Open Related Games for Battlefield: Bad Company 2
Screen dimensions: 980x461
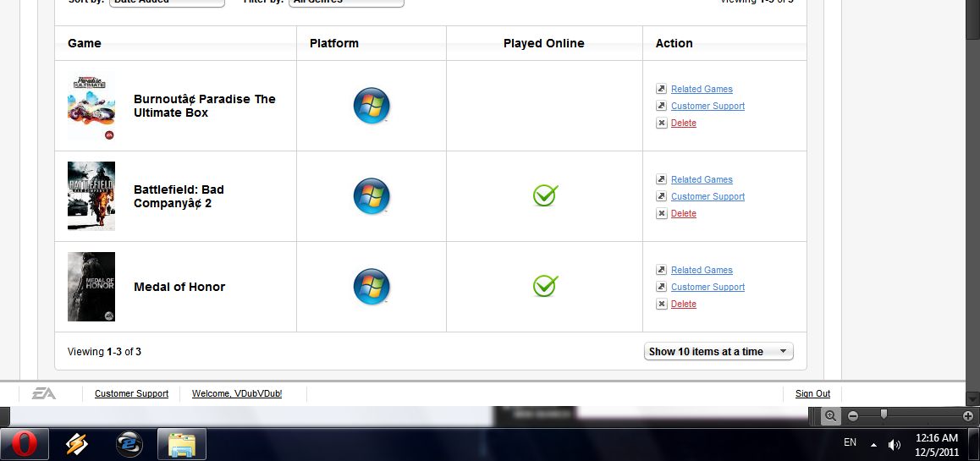click(702, 179)
